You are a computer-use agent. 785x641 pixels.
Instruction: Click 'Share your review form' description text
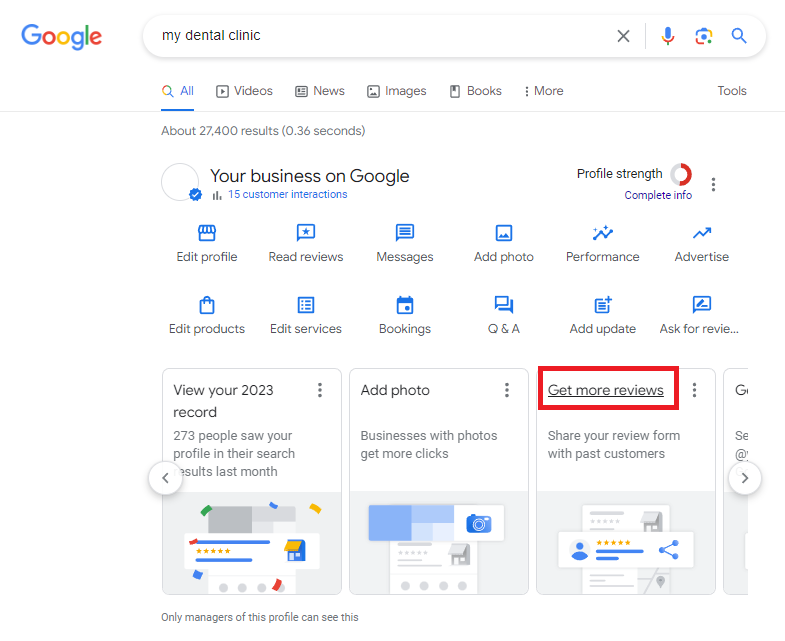click(x=614, y=445)
